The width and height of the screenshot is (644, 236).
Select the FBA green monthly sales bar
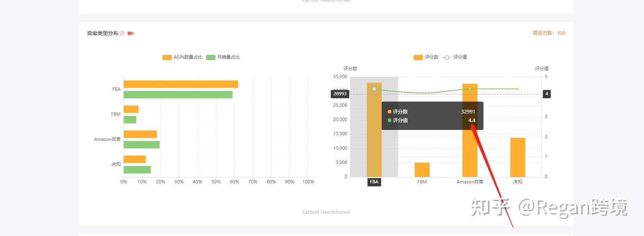(x=178, y=94)
